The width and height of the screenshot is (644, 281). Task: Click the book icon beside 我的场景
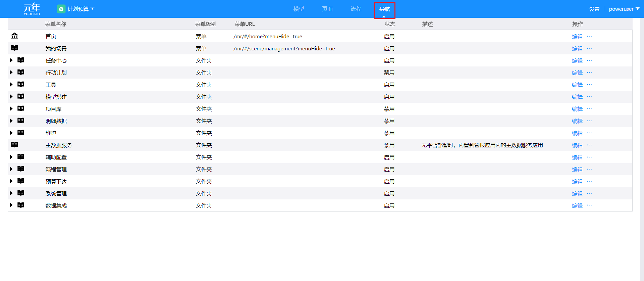tap(14, 48)
